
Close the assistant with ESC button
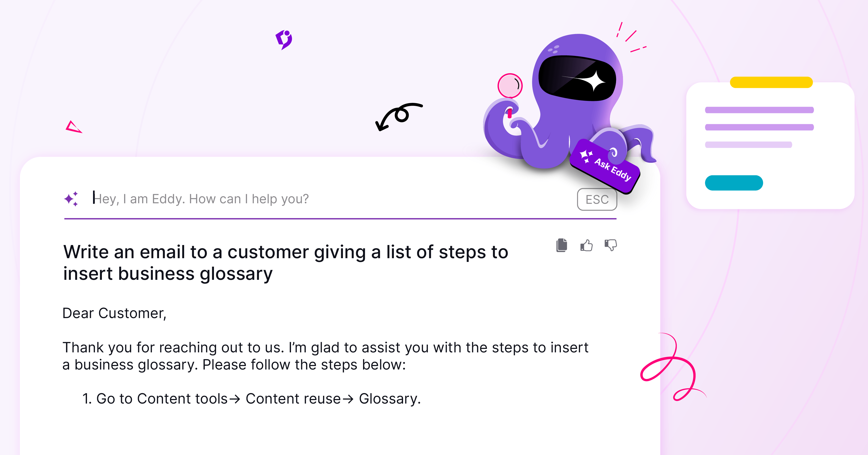[x=597, y=200]
